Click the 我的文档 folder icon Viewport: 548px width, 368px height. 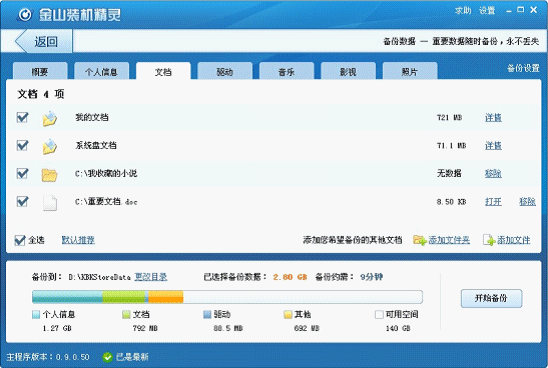point(50,118)
